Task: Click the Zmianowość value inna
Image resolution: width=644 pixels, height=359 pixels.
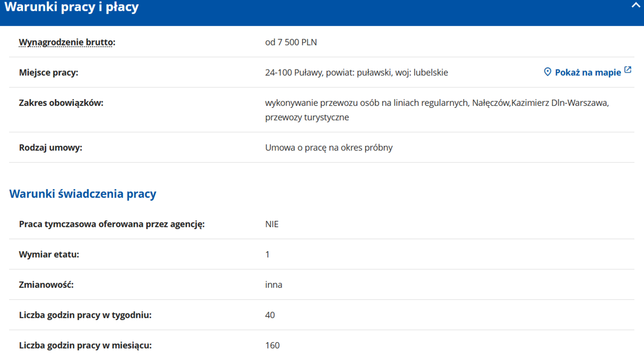Action: click(273, 284)
